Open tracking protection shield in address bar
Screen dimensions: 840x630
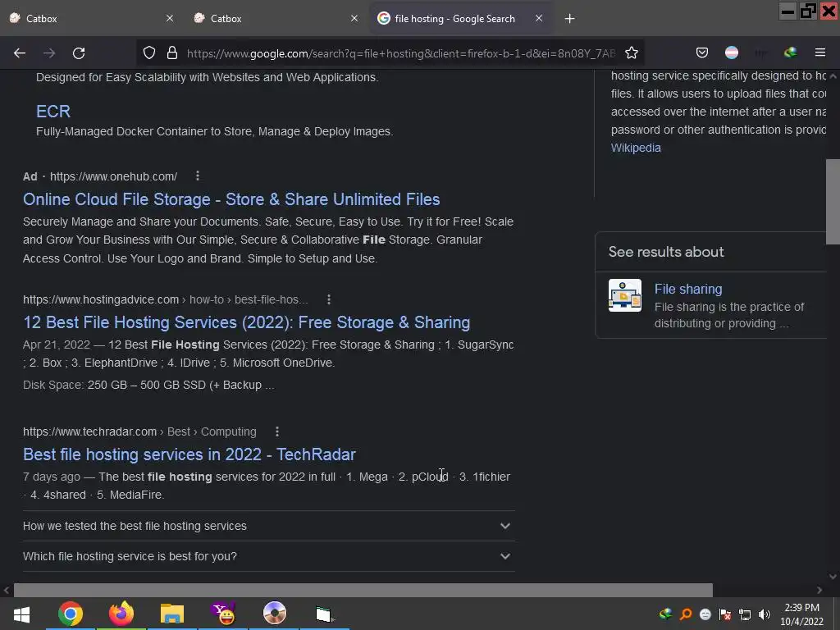[x=149, y=52]
